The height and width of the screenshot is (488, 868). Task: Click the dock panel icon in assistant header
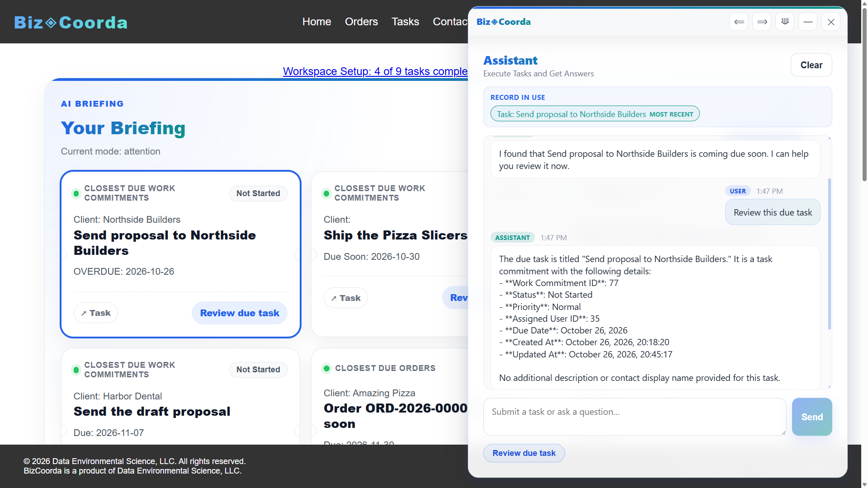[785, 22]
